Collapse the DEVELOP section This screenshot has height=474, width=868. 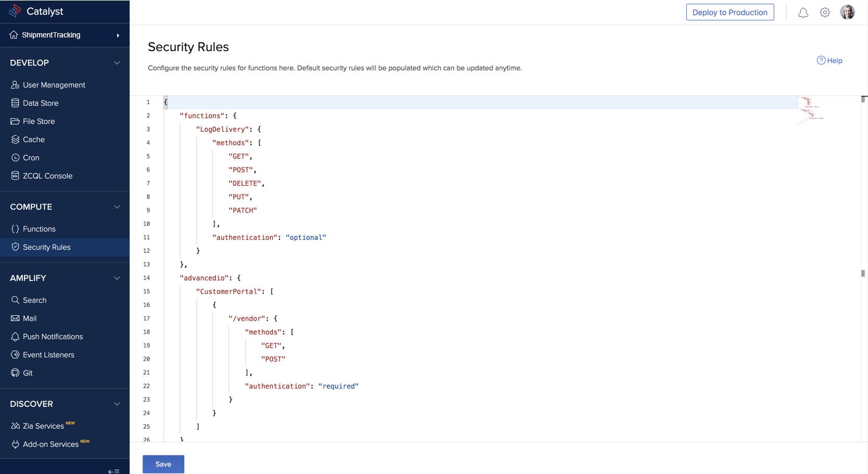pos(117,62)
